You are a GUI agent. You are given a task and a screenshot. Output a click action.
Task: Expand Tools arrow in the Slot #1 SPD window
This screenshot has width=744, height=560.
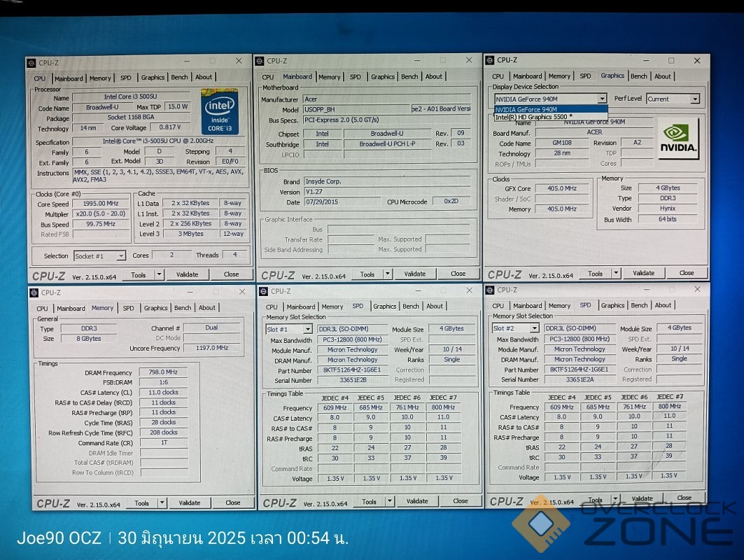tap(390, 500)
